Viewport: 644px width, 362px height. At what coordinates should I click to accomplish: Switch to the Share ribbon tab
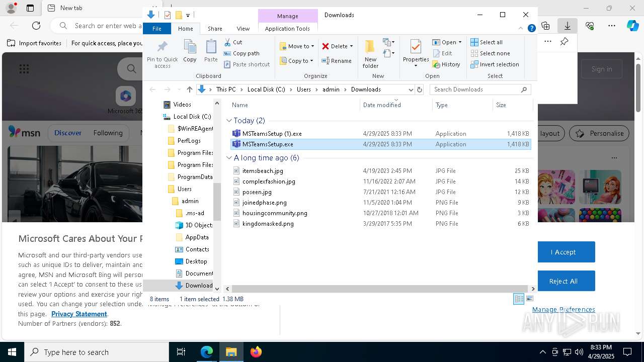point(215,29)
